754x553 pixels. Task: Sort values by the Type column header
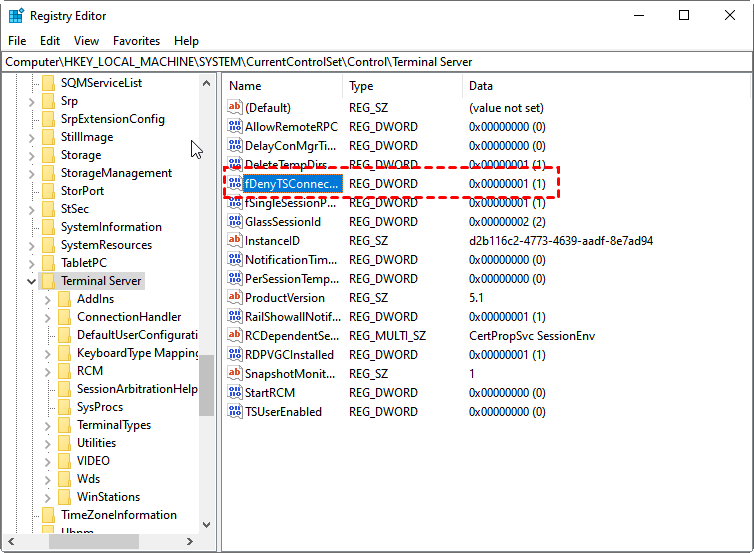click(x=404, y=86)
